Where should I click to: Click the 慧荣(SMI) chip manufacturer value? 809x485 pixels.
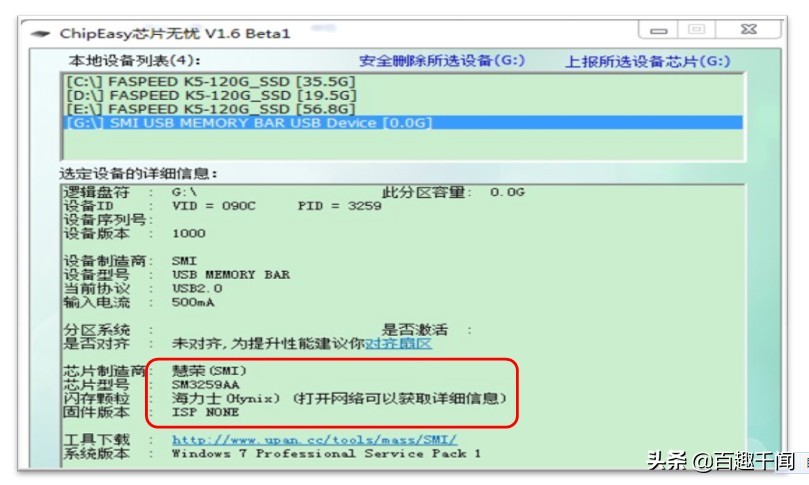pos(209,370)
